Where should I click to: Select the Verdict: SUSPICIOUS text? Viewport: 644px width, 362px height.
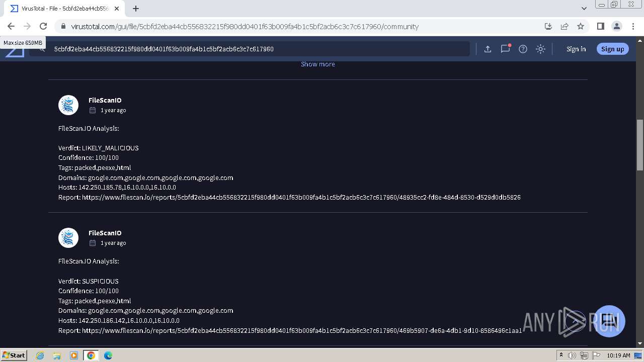(89, 281)
